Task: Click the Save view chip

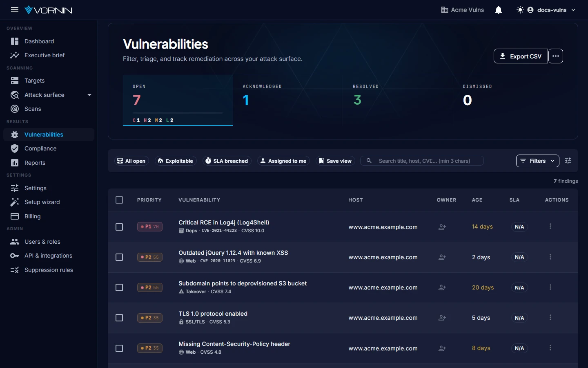Action: [335, 161]
